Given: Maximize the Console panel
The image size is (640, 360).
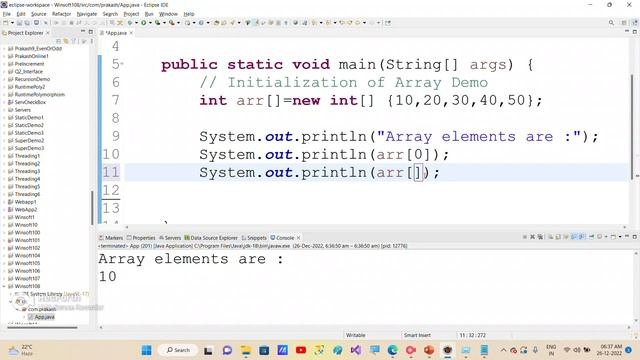Looking at the screenshot, I should point(635,236).
